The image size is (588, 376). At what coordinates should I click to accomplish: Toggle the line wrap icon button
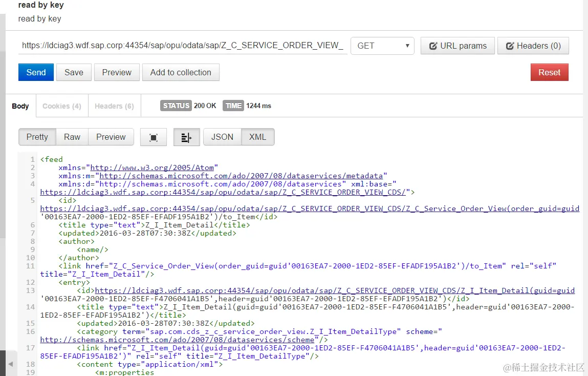pyautogui.click(x=186, y=137)
